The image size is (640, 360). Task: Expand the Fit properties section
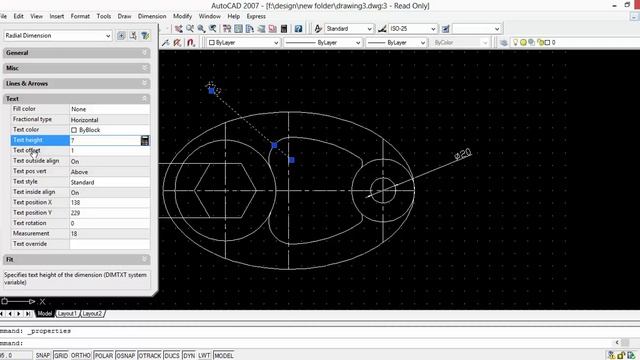[77, 260]
